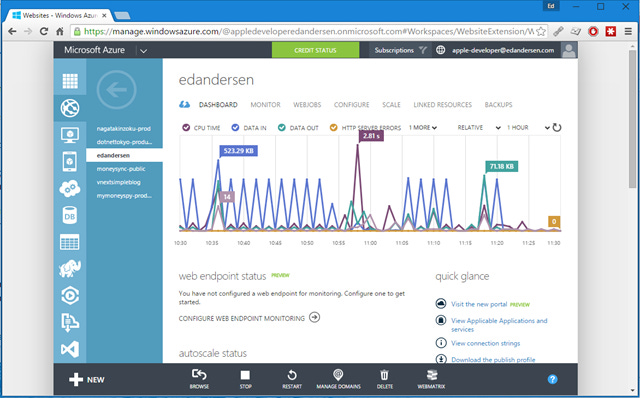The height and width of the screenshot is (398, 640).
Task: Toggle HTTP Server Errors metric checkbox
Action: coord(333,127)
